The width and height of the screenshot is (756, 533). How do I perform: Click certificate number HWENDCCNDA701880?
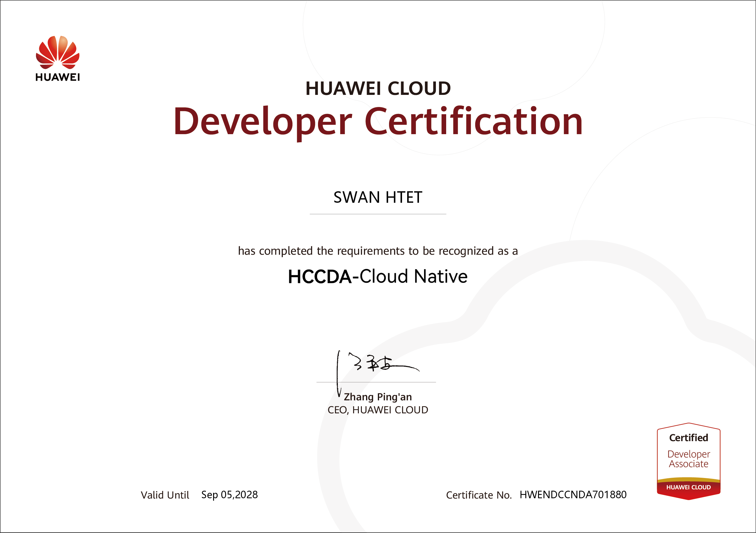[573, 495]
